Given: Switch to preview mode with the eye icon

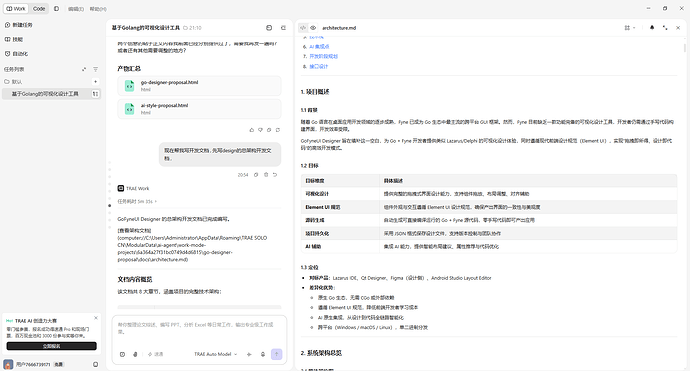Looking at the screenshot, I should [x=313, y=28].
